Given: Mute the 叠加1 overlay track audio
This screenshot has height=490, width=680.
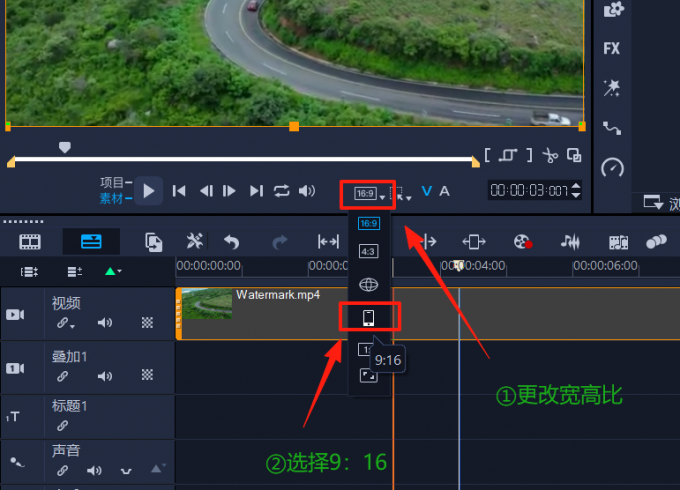Looking at the screenshot, I should point(105,376).
